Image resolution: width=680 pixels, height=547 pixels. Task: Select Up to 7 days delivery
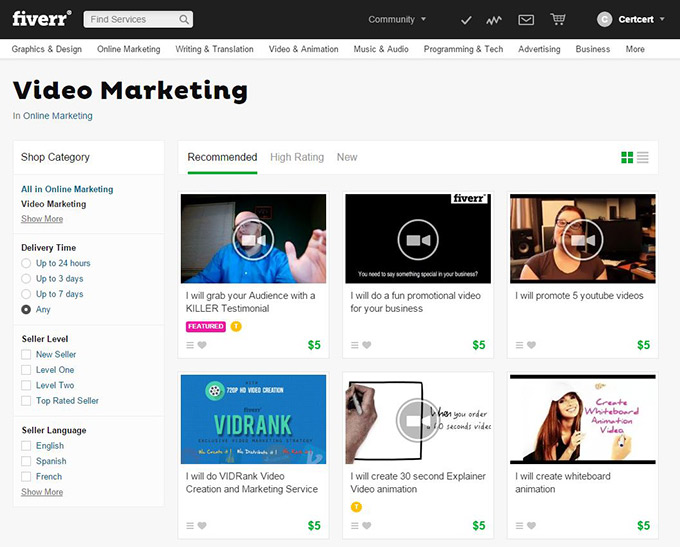point(26,294)
